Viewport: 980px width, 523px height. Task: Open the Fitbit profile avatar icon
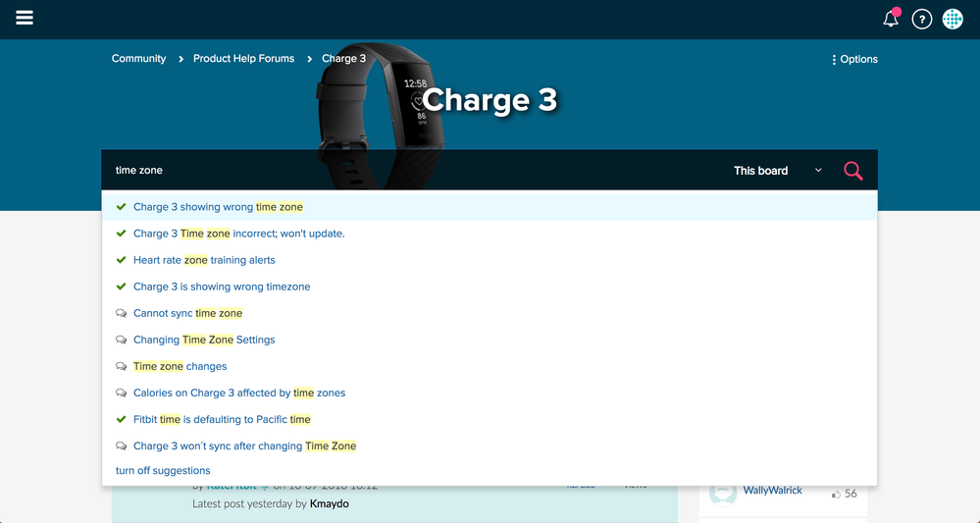(953, 20)
